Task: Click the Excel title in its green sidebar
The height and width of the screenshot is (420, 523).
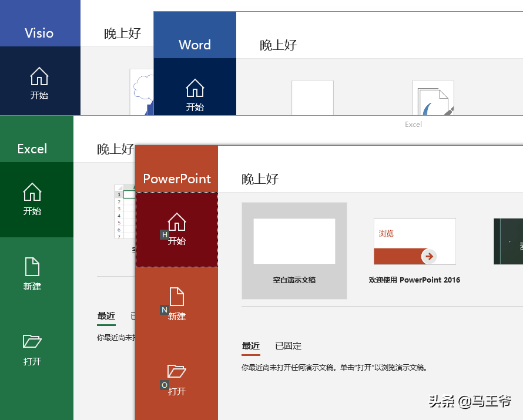Action: pos(32,149)
